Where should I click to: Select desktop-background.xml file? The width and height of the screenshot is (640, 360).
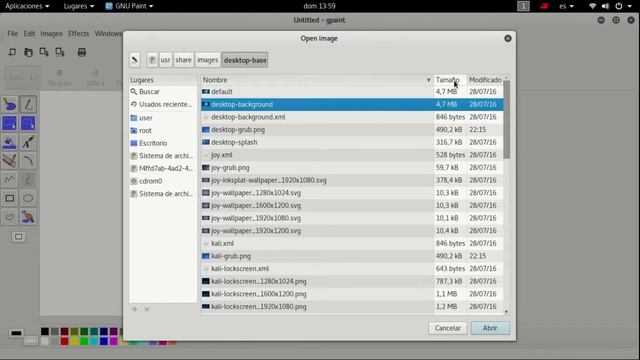click(x=352, y=117)
